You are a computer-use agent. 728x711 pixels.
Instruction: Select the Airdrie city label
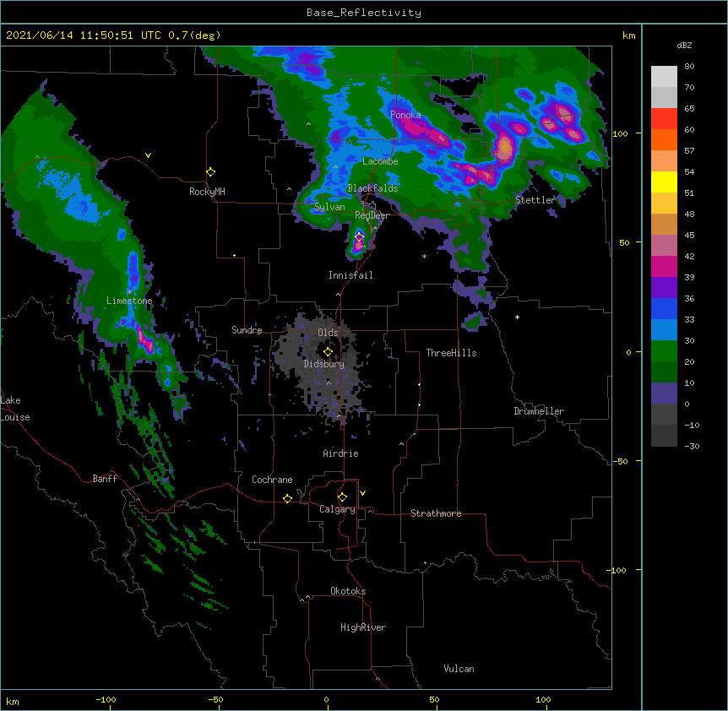(x=341, y=453)
